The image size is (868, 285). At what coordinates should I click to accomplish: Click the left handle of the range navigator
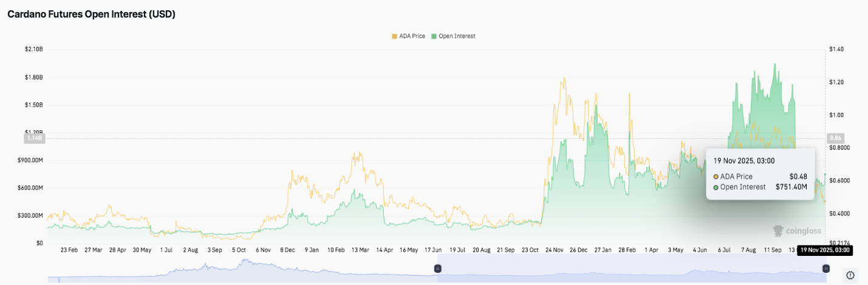[x=437, y=269]
